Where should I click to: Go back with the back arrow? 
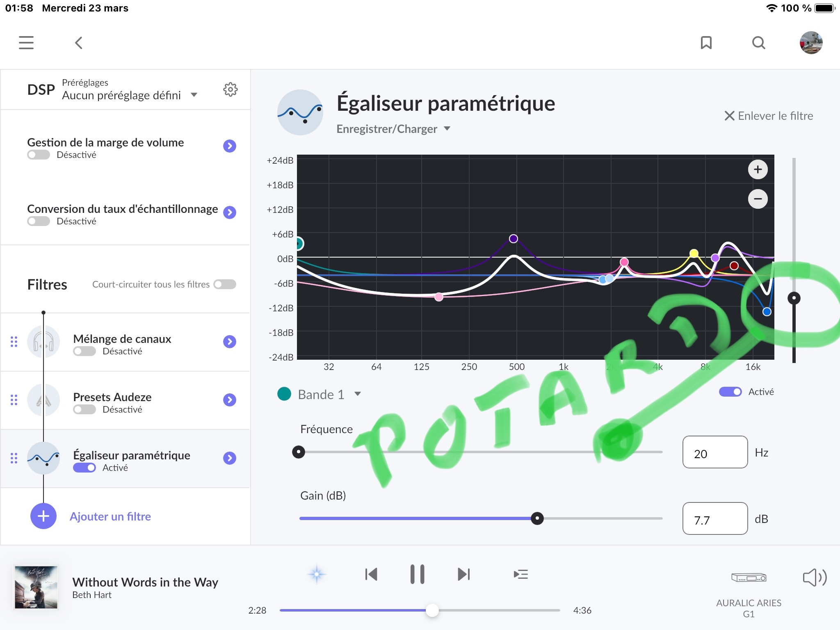(79, 43)
